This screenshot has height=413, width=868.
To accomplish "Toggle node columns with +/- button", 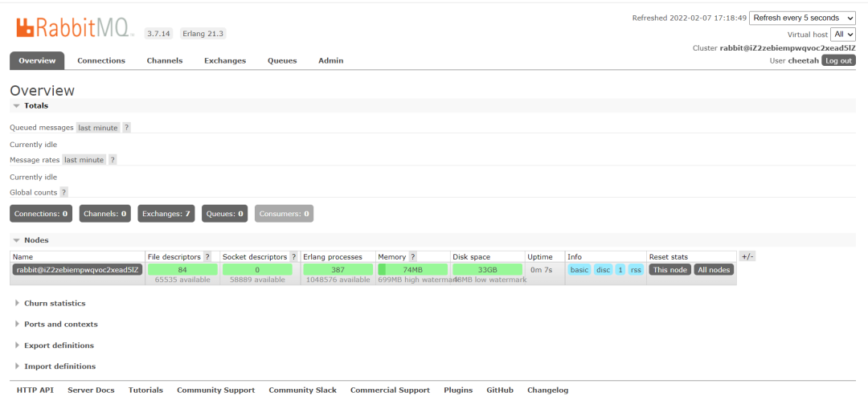I will (747, 256).
